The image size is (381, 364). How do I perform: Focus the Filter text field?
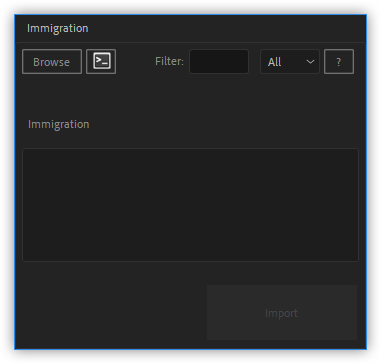pos(219,61)
